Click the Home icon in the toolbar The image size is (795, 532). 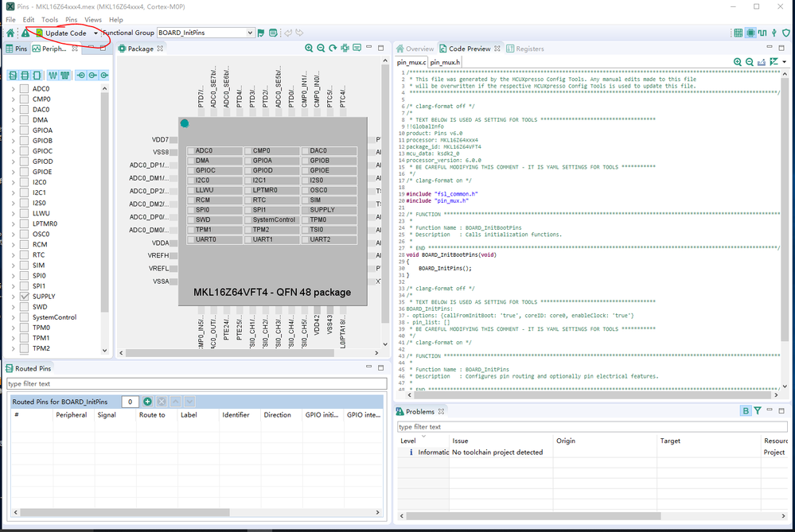[x=10, y=33]
